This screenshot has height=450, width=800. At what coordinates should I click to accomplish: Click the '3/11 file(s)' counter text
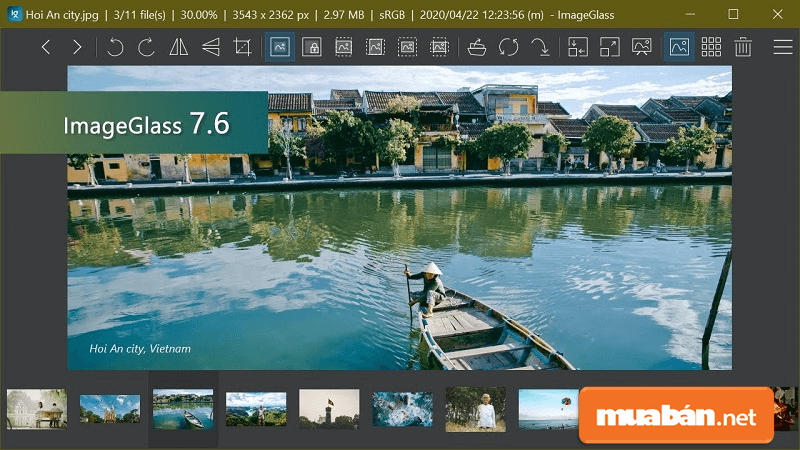[139, 15]
